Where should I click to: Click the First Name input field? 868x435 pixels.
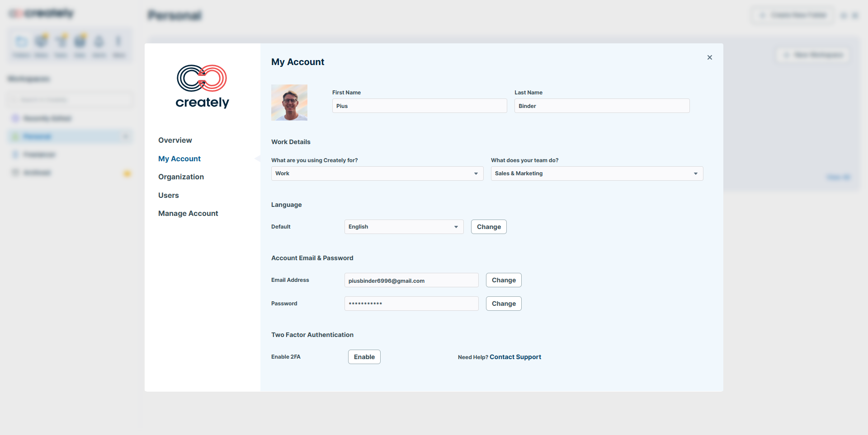pyautogui.click(x=420, y=106)
